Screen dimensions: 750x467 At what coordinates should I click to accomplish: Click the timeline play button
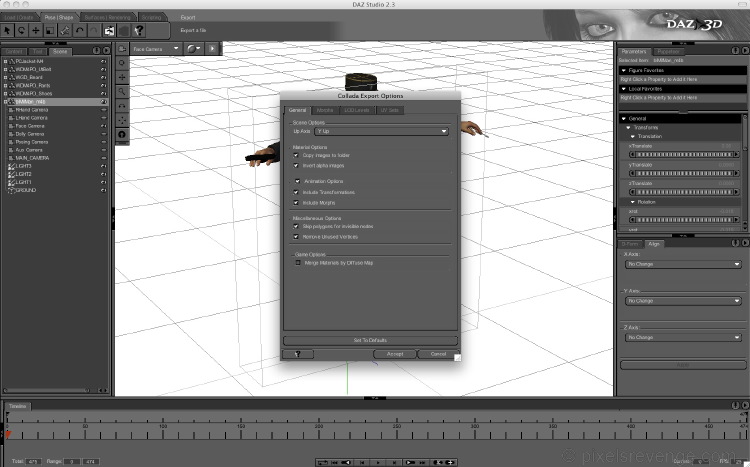378,463
